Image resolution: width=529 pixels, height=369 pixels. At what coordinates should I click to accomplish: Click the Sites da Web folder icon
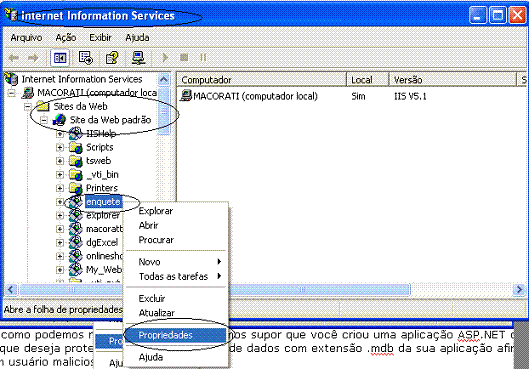[x=43, y=106]
